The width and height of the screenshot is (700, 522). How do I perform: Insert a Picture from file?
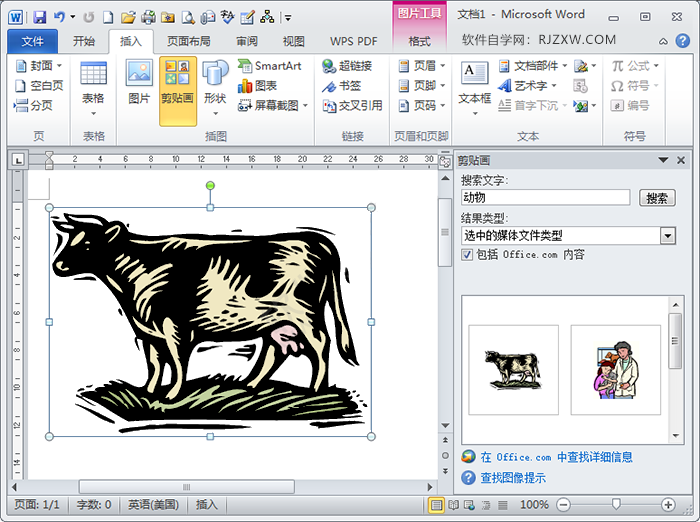click(139, 83)
